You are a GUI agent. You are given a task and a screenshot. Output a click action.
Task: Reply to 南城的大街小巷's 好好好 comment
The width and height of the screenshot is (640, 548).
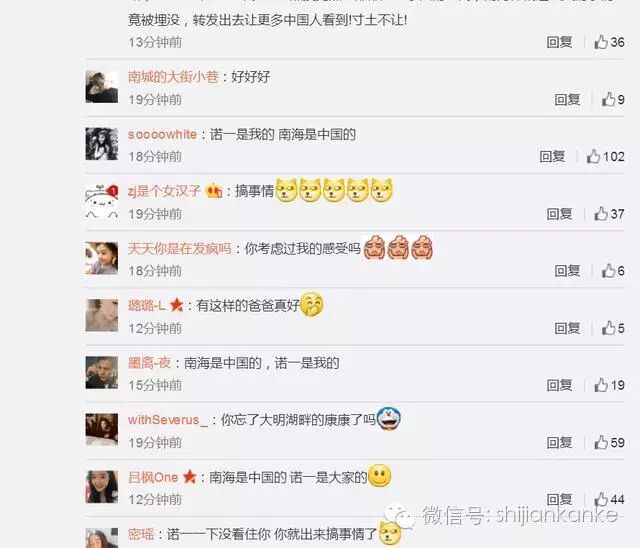coord(567,99)
